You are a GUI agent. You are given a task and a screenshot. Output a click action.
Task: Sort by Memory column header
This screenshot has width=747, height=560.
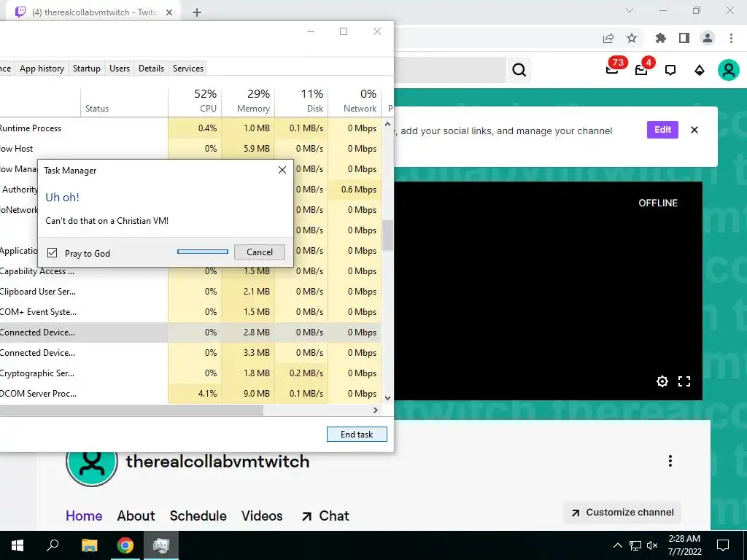tap(248, 101)
